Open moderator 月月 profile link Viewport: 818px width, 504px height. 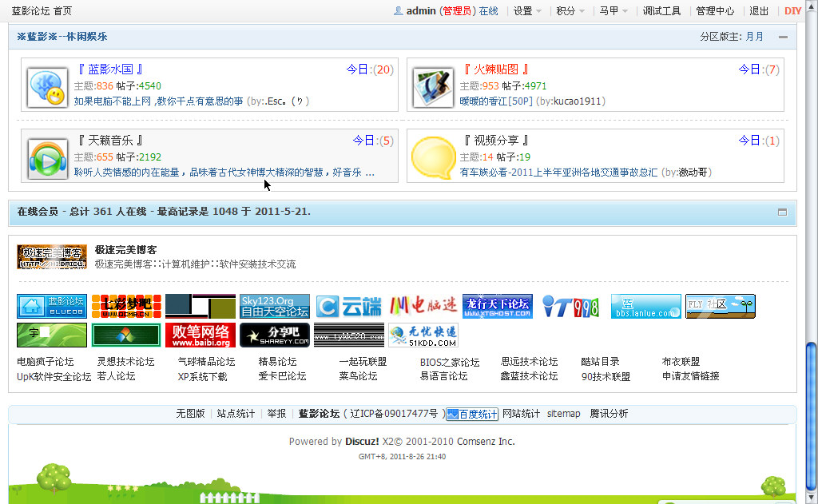click(x=754, y=37)
